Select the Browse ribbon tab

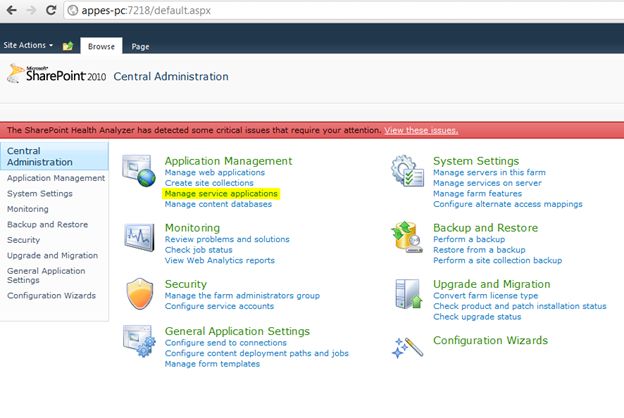(101, 46)
